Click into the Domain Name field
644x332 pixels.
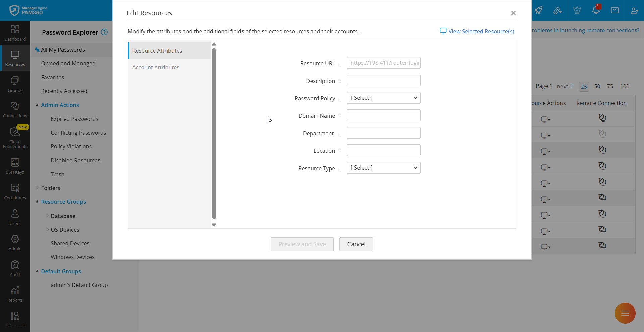[383, 115]
